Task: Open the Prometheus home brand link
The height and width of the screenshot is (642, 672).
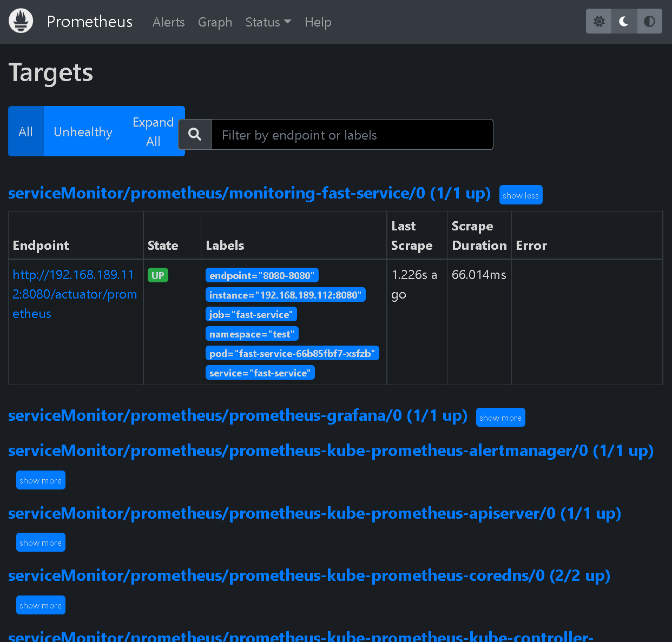Action: pyautogui.click(x=90, y=22)
